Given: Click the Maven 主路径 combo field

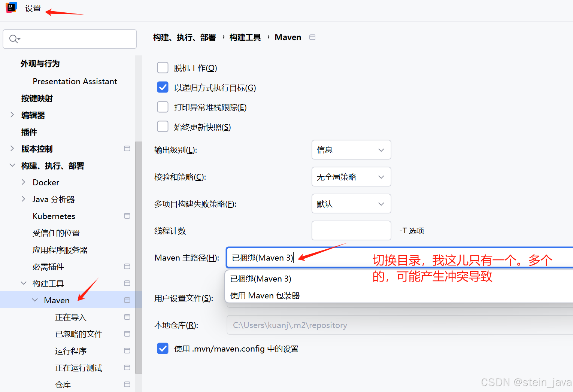Looking at the screenshot, I should (400, 258).
